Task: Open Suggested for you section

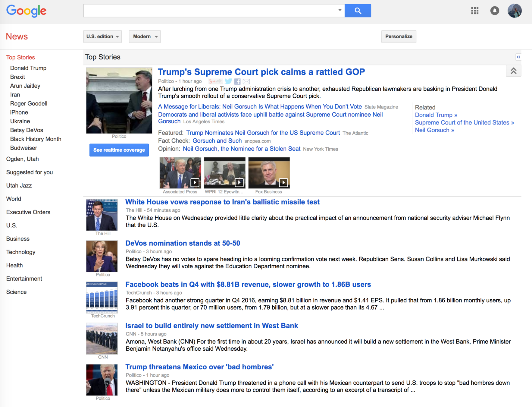Action: [30, 172]
